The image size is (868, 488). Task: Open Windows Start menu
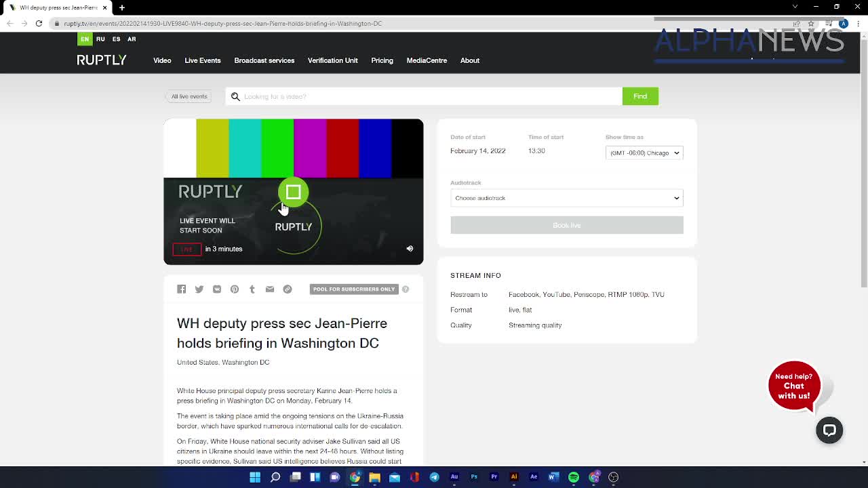(255, 477)
